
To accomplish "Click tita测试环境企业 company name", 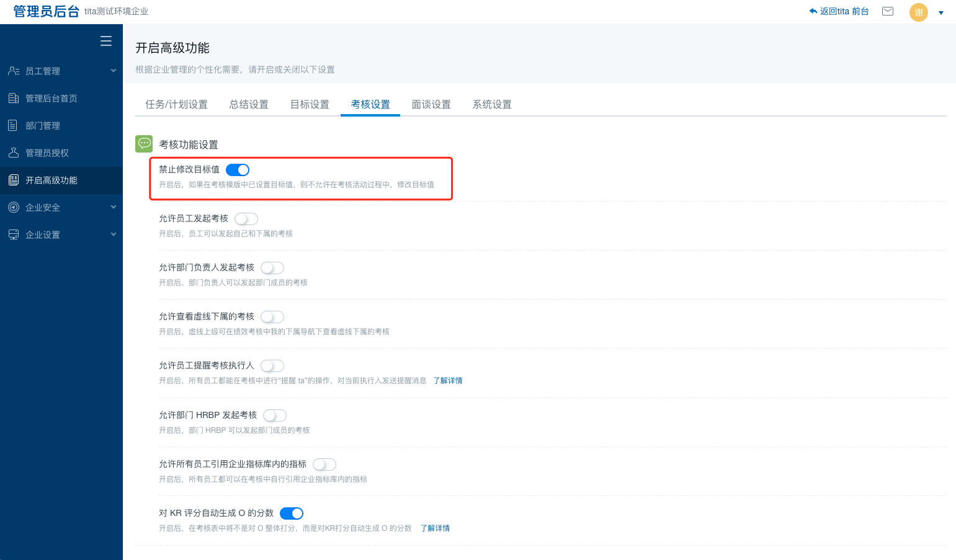I will pyautogui.click(x=117, y=11).
